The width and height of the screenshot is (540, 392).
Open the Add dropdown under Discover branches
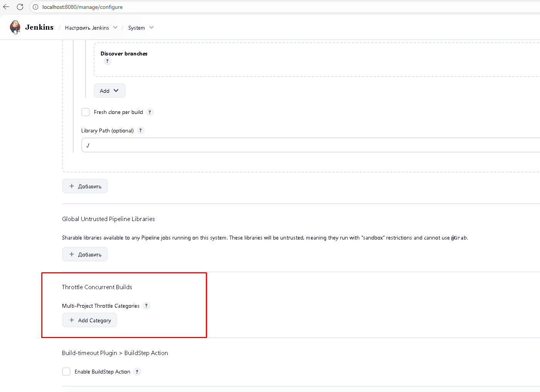[x=109, y=91]
